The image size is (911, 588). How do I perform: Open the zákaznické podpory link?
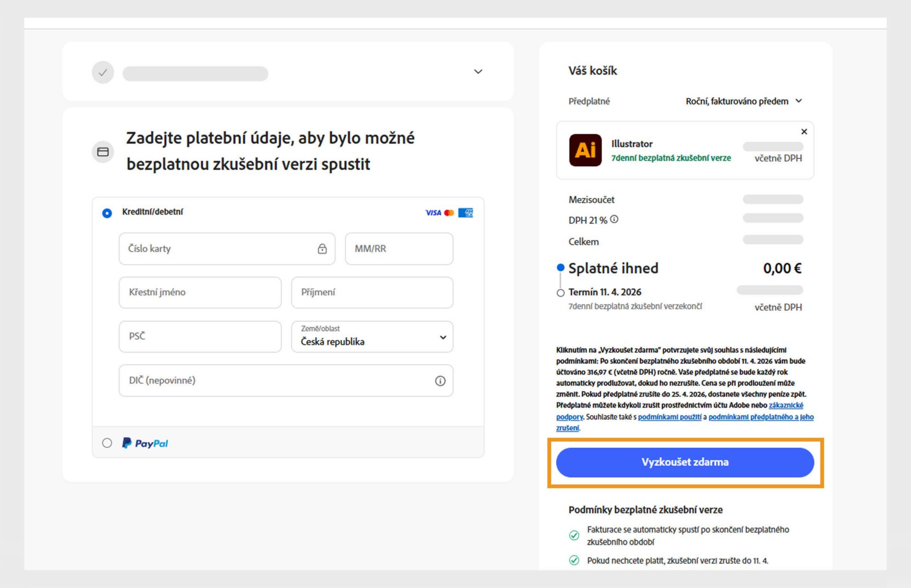pos(787,405)
